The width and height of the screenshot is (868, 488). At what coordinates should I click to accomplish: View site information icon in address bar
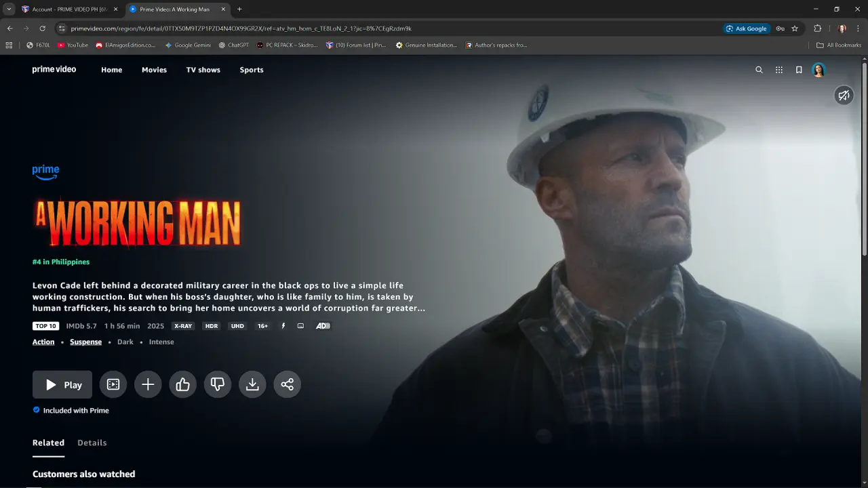[62, 28]
